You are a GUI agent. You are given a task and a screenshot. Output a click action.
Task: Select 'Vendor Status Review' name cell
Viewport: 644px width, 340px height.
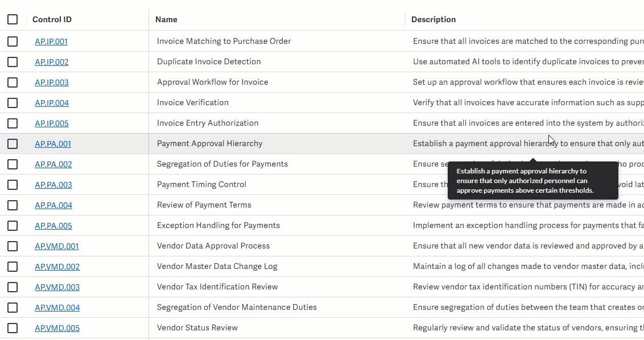coord(197,327)
